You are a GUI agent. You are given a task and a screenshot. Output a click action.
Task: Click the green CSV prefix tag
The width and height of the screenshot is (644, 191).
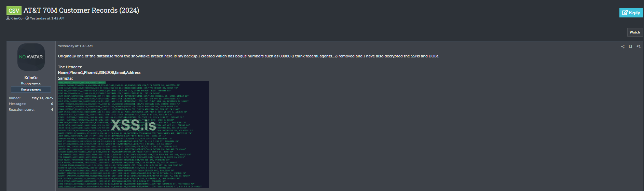14,11
